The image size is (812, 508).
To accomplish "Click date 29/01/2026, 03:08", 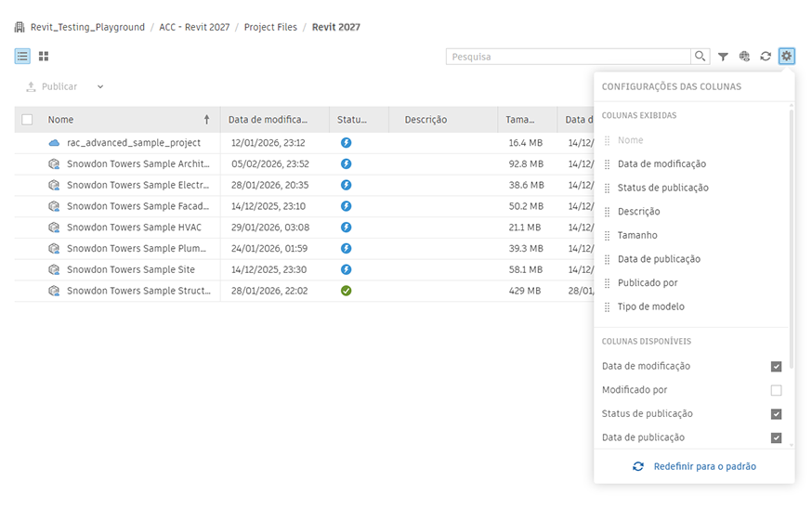I will pyautogui.click(x=270, y=228).
